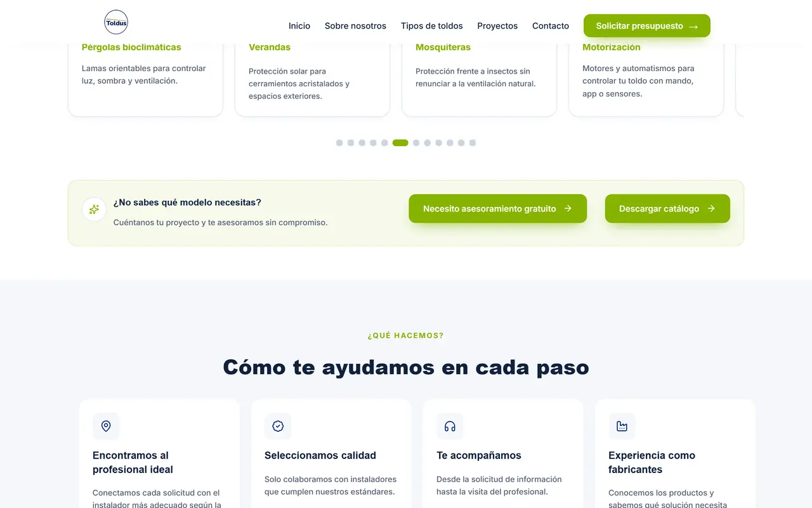Screen dimensions: 812x508
Task: Click the sparkle icon beside ¿No sabes qué modelo necesitas?
Action: (94, 210)
